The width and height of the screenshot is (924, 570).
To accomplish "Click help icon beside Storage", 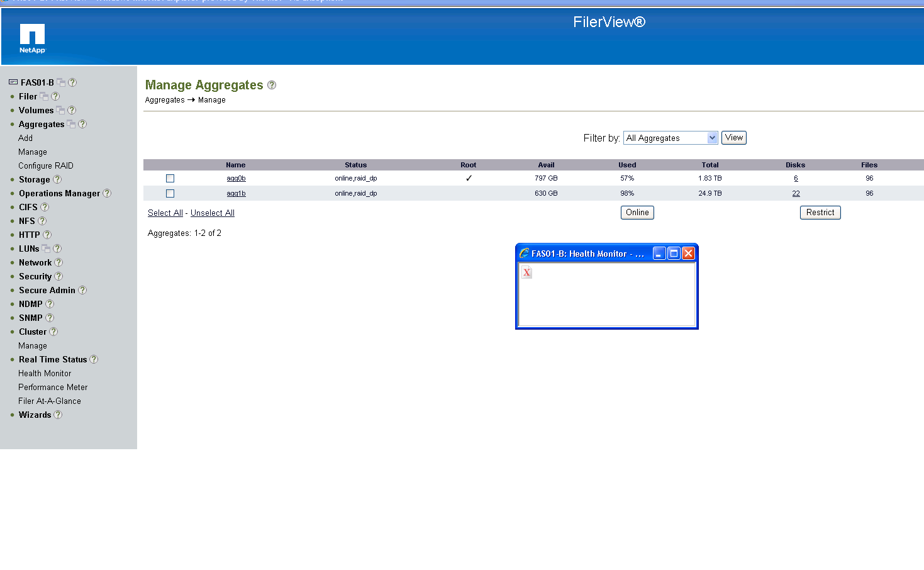I will (57, 179).
